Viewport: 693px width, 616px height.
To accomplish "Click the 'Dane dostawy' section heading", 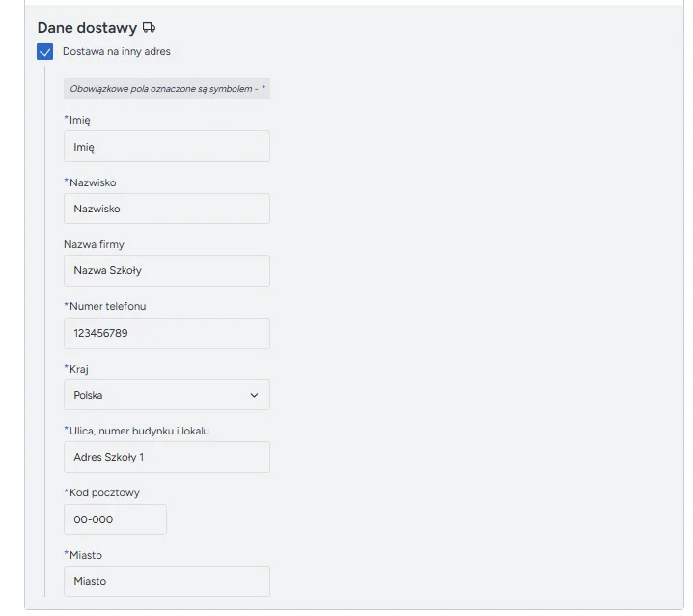I will coord(87,28).
